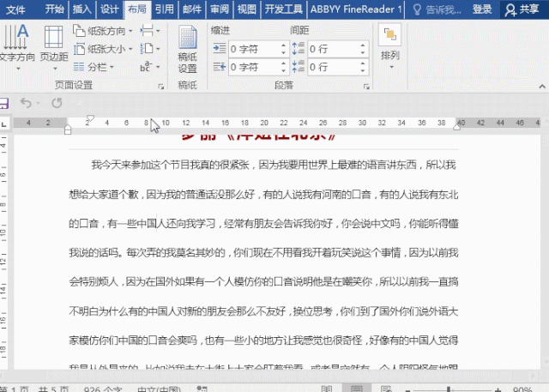Viewport: 549px width, 392px height.
Task: Switch to web layout view icon
Action: [386, 389]
